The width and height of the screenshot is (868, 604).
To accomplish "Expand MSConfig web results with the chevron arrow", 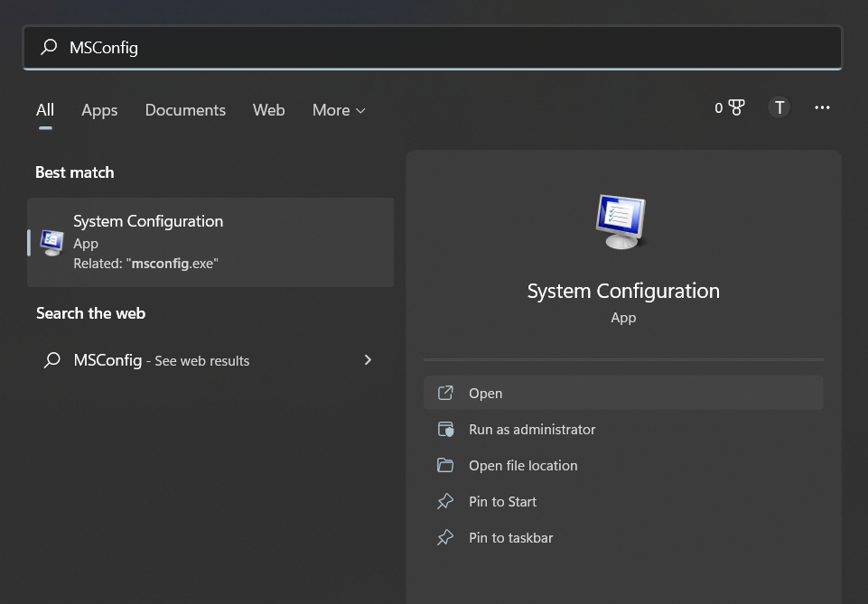I will click(x=368, y=360).
